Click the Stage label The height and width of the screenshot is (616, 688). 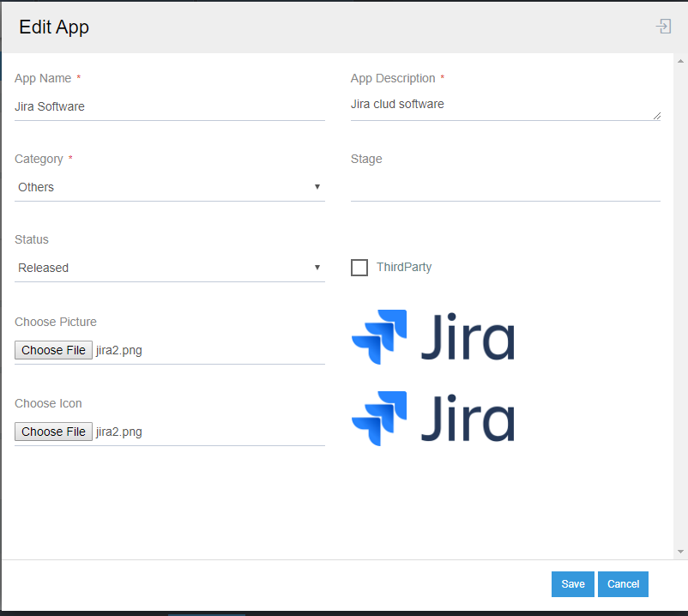tap(366, 160)
